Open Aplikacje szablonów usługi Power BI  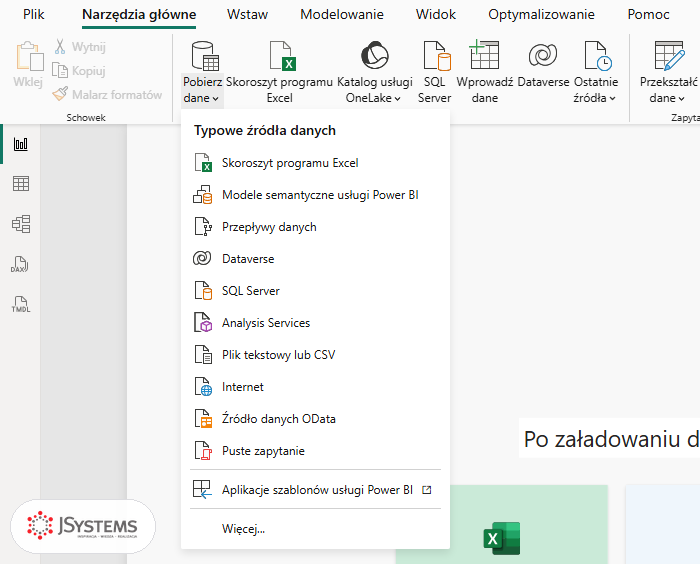[315, 490]
